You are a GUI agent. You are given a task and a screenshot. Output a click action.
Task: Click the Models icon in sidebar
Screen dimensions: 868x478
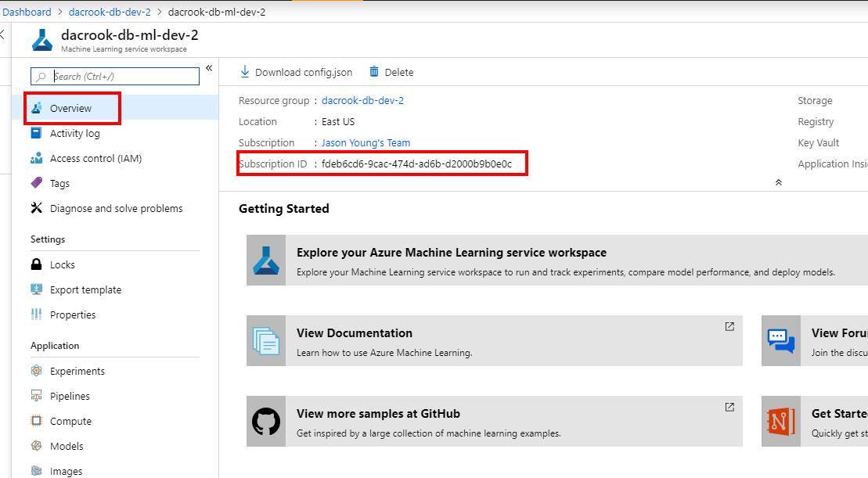(37, 445)
